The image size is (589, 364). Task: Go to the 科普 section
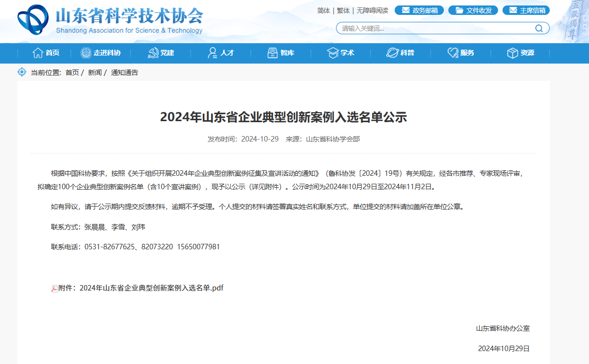tap(401, 53)
